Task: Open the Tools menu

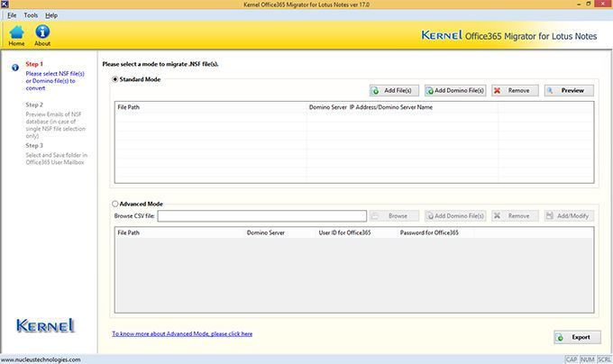Action: tap(31, 15)
